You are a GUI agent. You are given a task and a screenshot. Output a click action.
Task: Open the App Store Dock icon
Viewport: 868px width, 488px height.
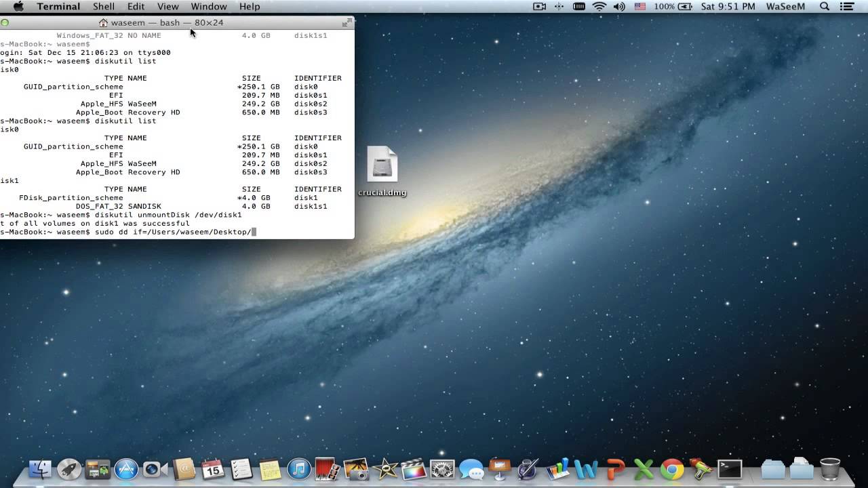[x=126, y=468]
